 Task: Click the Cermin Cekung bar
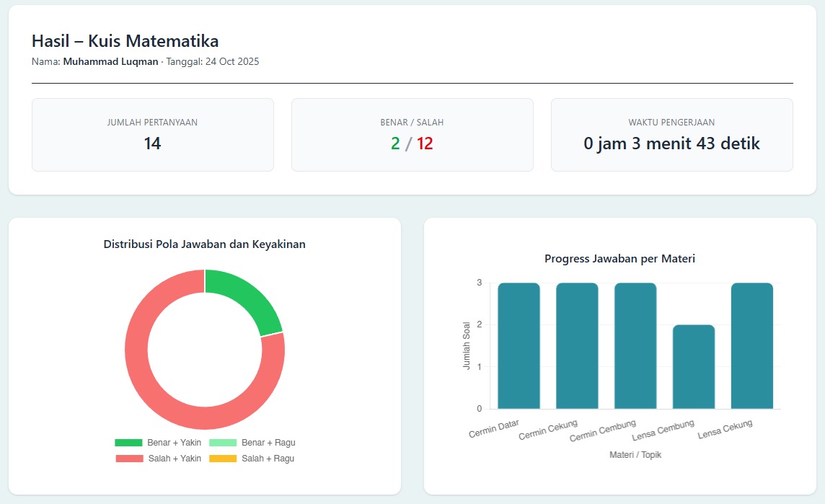pos(577,346)
